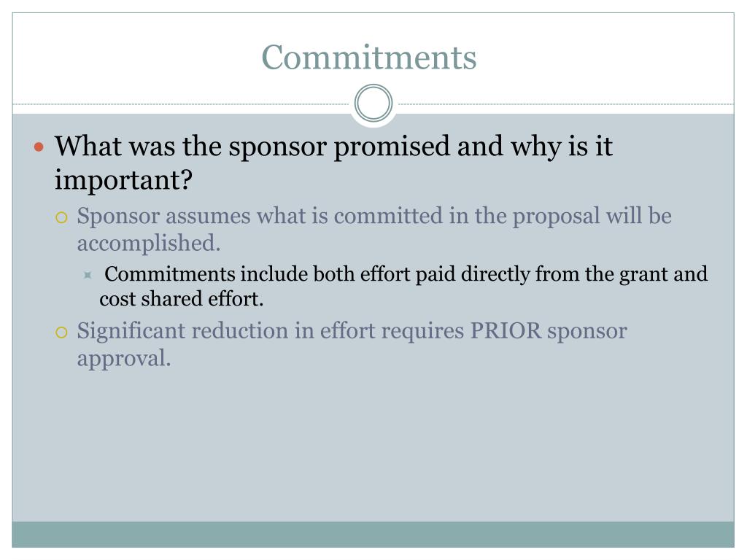Click the word 'important?' on the second line
This screenshot has width=747, height=560.
point(123,180)
